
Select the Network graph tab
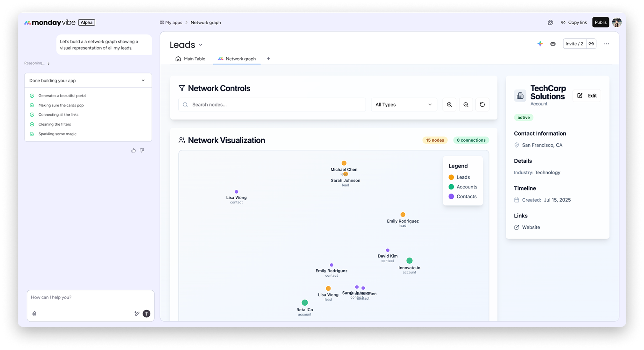237,59
